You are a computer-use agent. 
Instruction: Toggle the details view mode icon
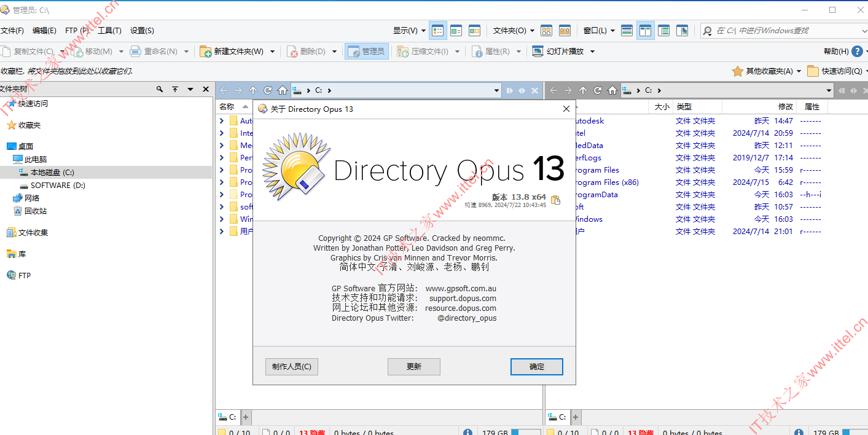point(438,30)
